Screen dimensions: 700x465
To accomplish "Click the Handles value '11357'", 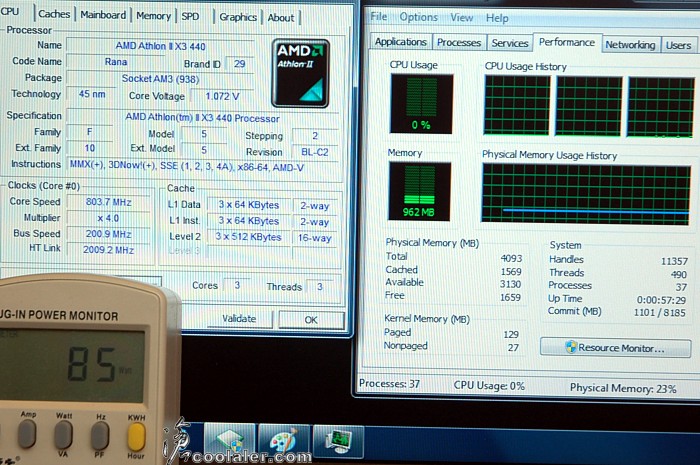I will (x=674, y=261).
